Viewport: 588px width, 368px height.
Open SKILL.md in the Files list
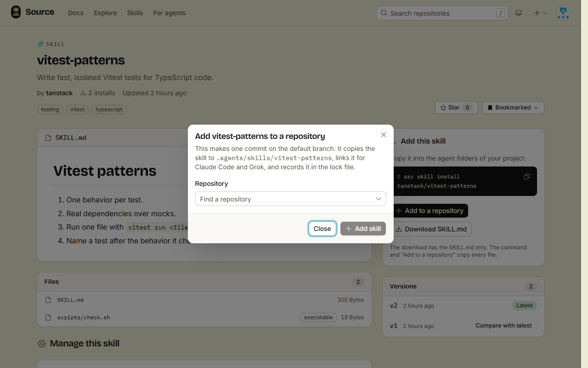click(70, 300)
